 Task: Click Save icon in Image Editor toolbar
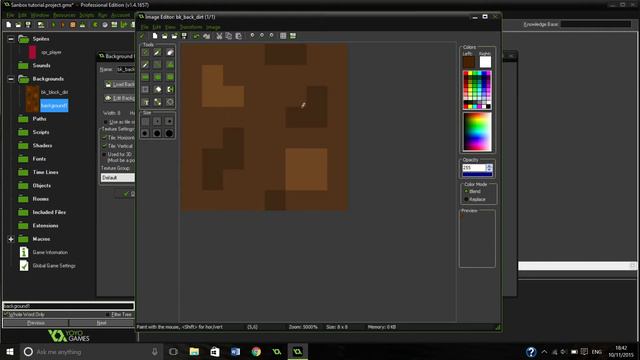(x=184, y=36)
